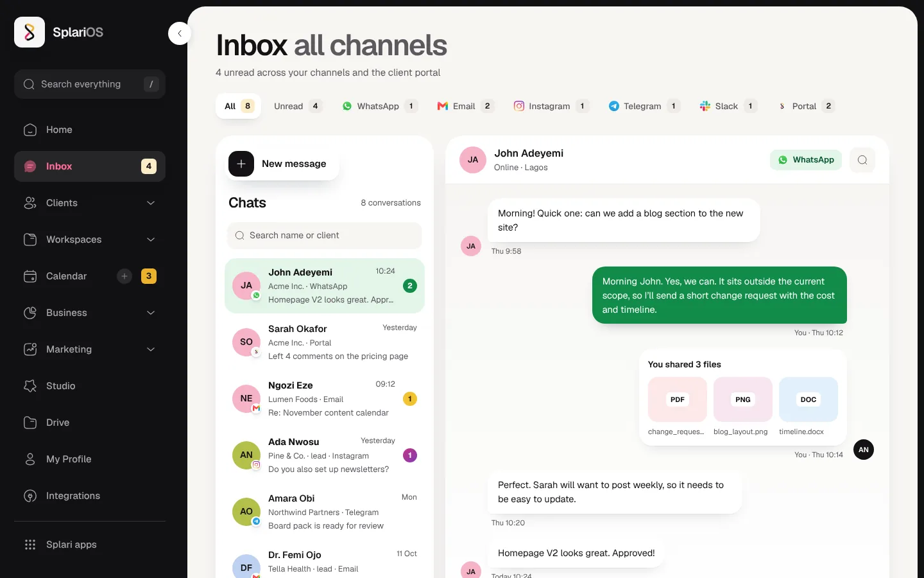Open Drive in the sidebar

90,423
